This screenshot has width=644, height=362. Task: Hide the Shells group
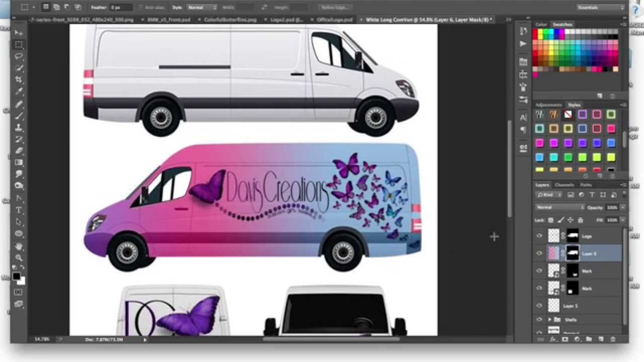pyautogui.click(x=540, y=320)
